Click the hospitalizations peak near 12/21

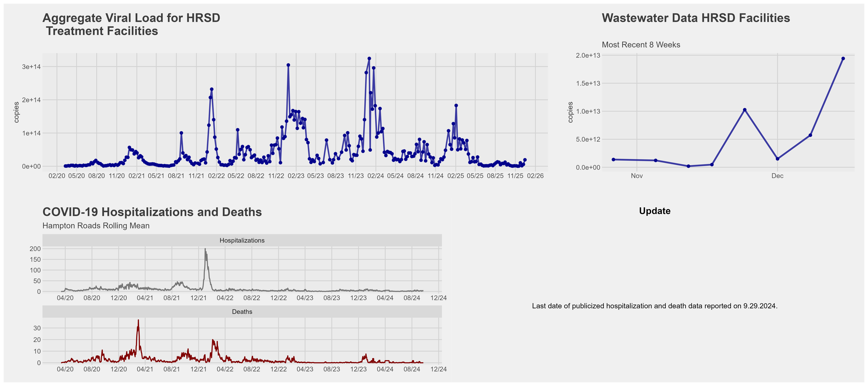coord(205,249)
